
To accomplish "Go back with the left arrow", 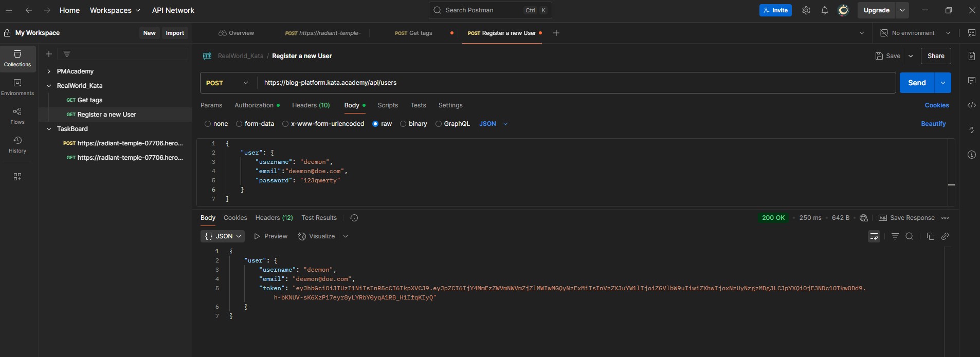I will [29, 10].
